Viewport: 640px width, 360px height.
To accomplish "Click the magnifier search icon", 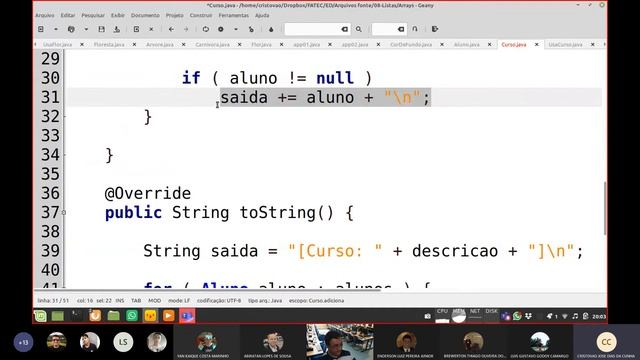I will (359, 29).
